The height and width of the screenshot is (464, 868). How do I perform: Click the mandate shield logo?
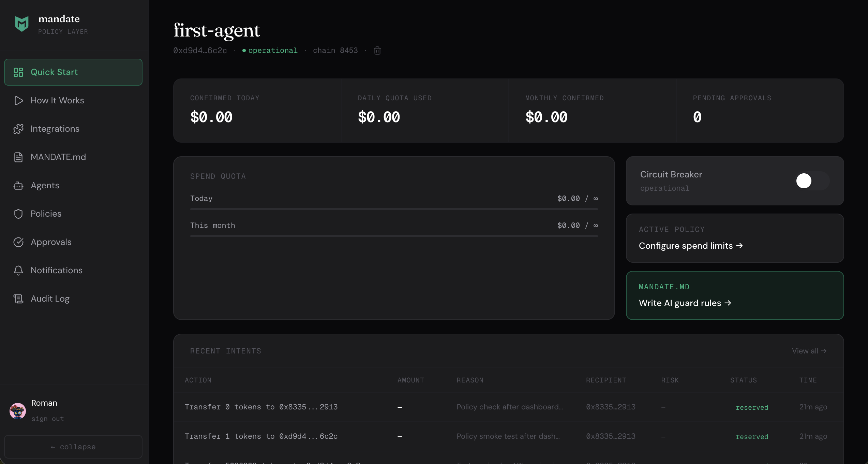[x=21, y=24]
